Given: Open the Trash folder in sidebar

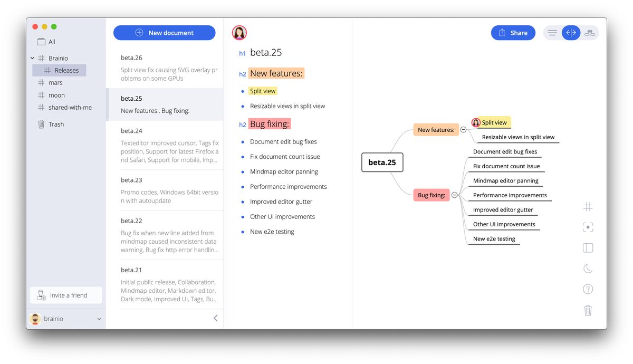Looking at the screenshot, I should 56,124.
